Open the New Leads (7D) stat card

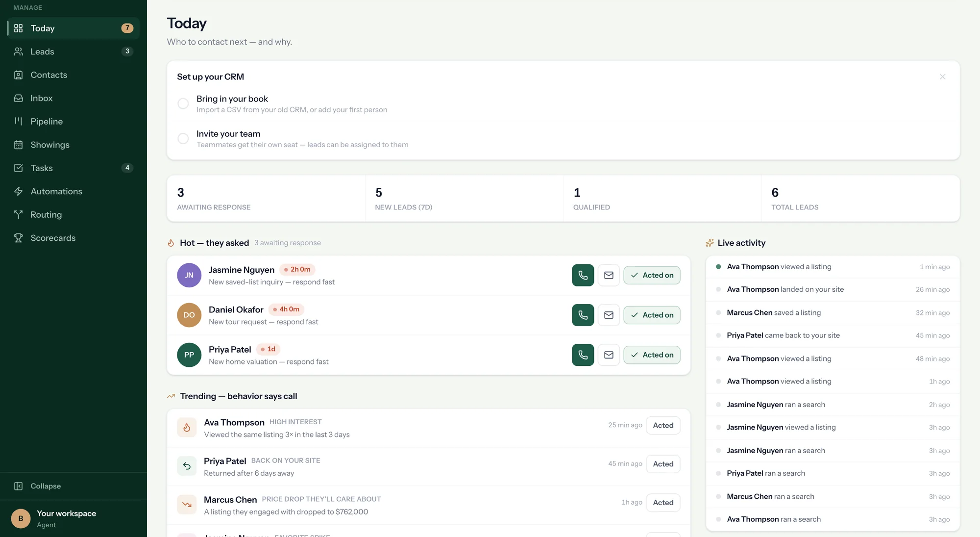(x=464, y=199)
